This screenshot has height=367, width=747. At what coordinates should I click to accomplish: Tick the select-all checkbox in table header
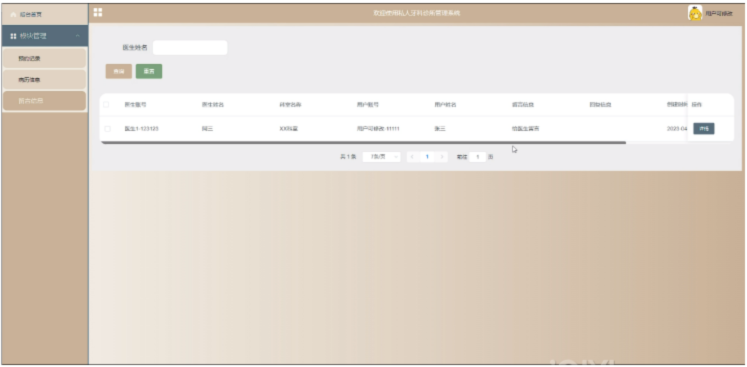(106, 105)
